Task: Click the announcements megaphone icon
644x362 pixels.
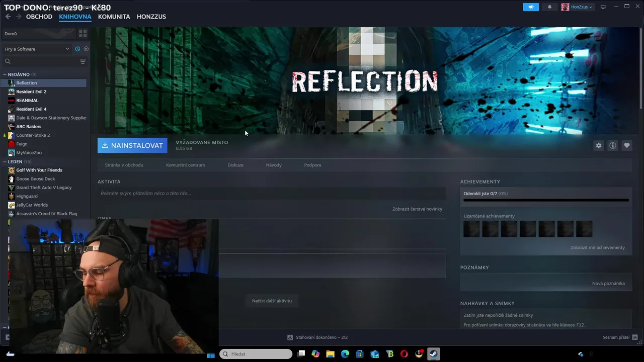Action: pyautogui.click(x=531, y=7)
